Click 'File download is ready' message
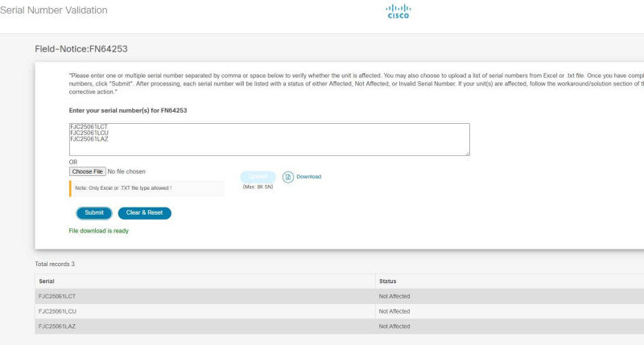 (x=98, y=231)
